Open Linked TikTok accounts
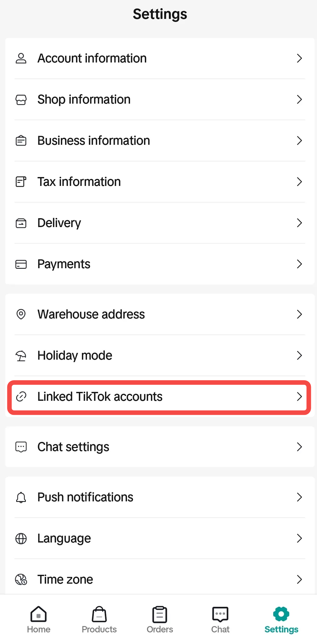 click(100, 397)
